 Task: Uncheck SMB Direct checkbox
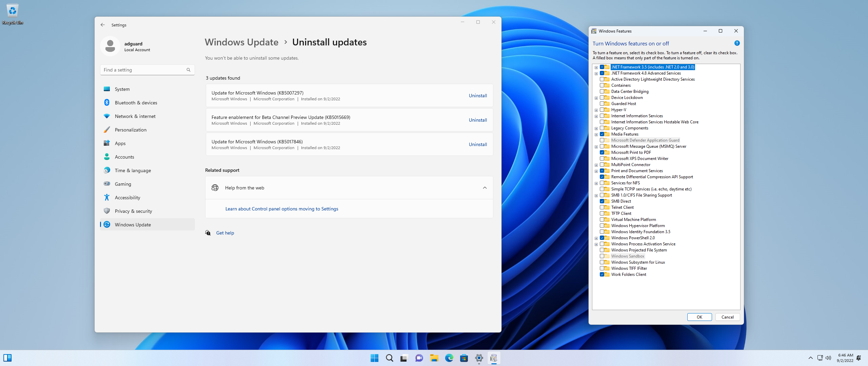[602, 201]
